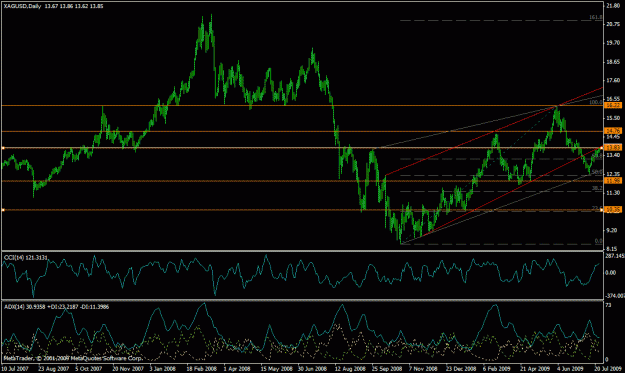
Task: Select the orange 16.22 price tag
Action: point(613,105)
